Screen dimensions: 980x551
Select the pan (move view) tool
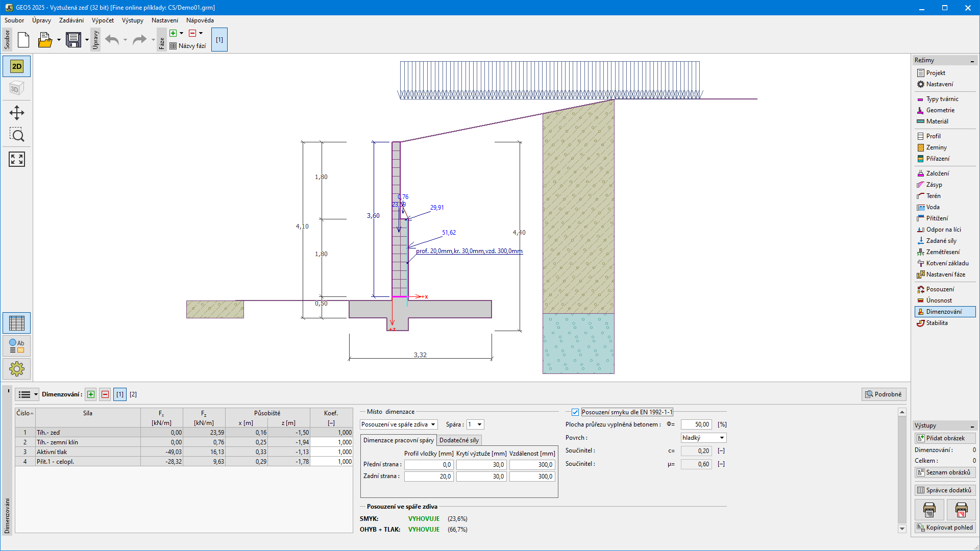click(16, 113)
